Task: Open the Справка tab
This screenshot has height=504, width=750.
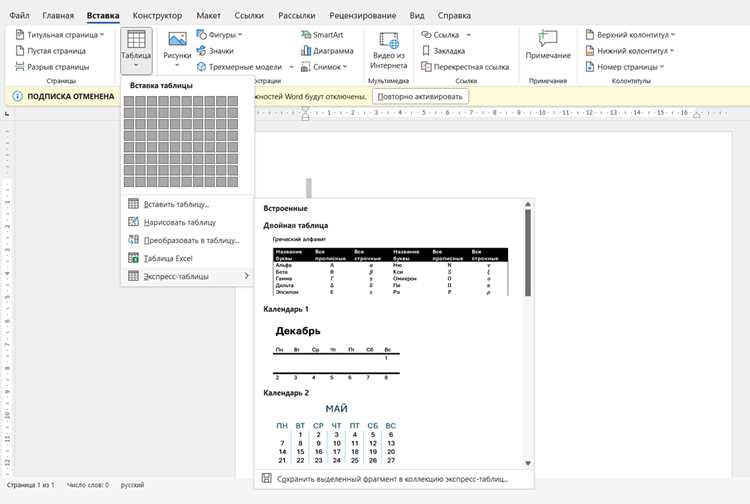Action: pyautogui.click(x=454, y=15)
